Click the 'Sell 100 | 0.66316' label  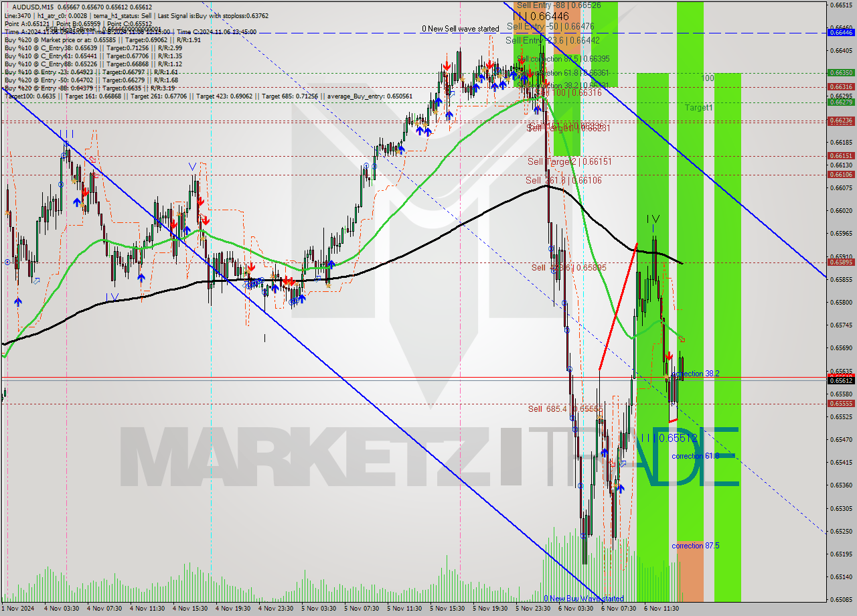(564, 93)
